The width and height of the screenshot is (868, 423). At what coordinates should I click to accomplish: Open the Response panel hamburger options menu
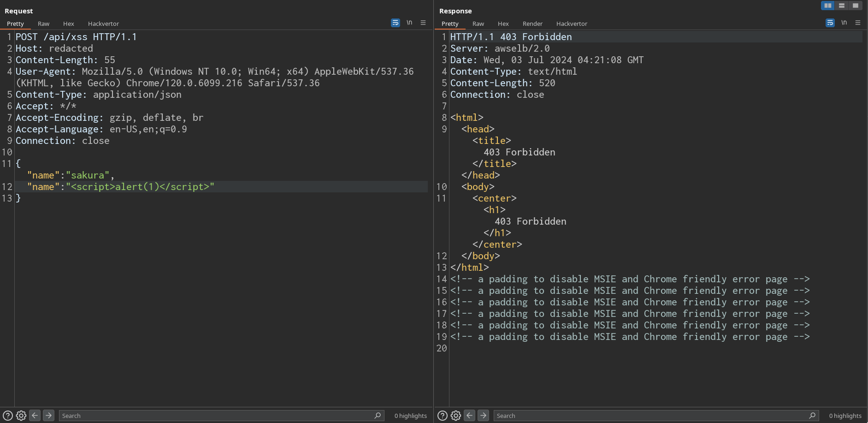858,23
